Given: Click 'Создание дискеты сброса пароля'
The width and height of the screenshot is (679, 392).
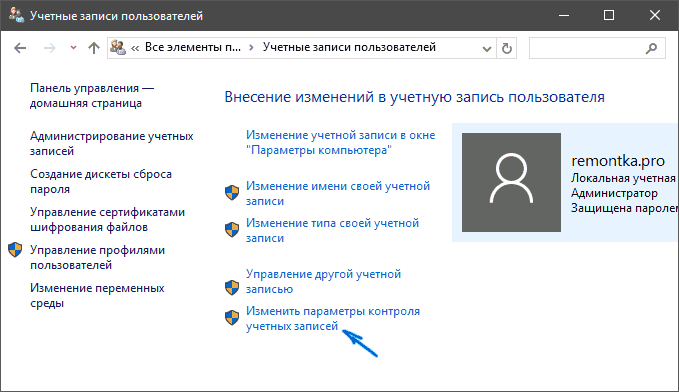Looking at the screenshot, I should pos(101,181).
